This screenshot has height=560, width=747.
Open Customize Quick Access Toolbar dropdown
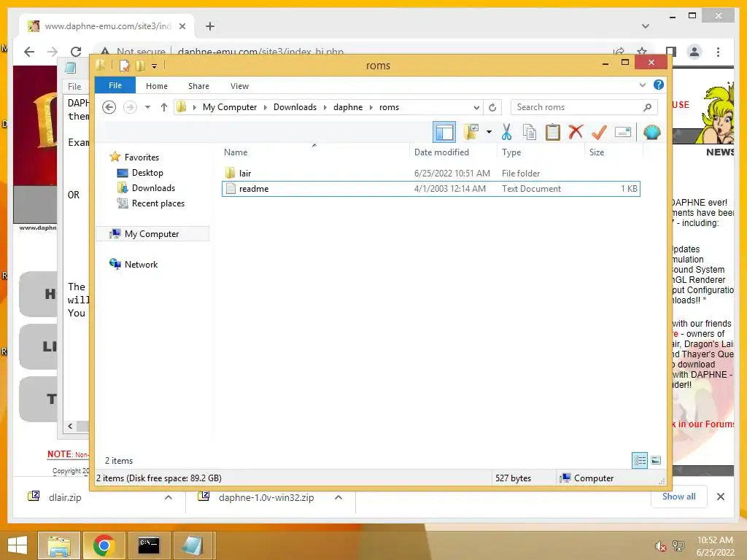(155, 66)
